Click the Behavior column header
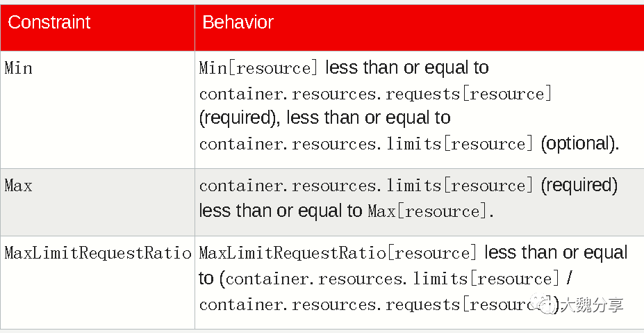The image size is (644, 333). (x=238, y=22)
